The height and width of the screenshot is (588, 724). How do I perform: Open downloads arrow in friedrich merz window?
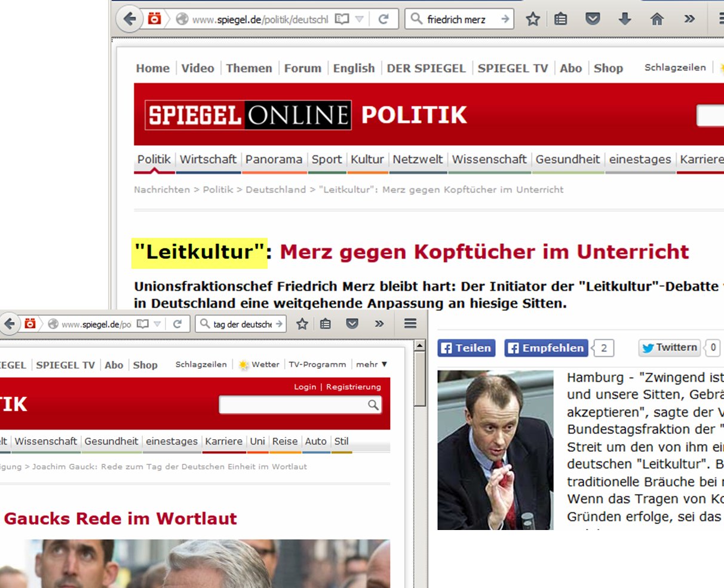coord(625,19)
